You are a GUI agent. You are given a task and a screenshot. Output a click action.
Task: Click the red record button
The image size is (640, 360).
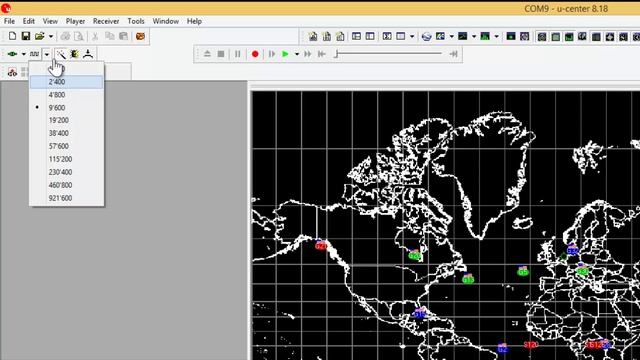255,54
